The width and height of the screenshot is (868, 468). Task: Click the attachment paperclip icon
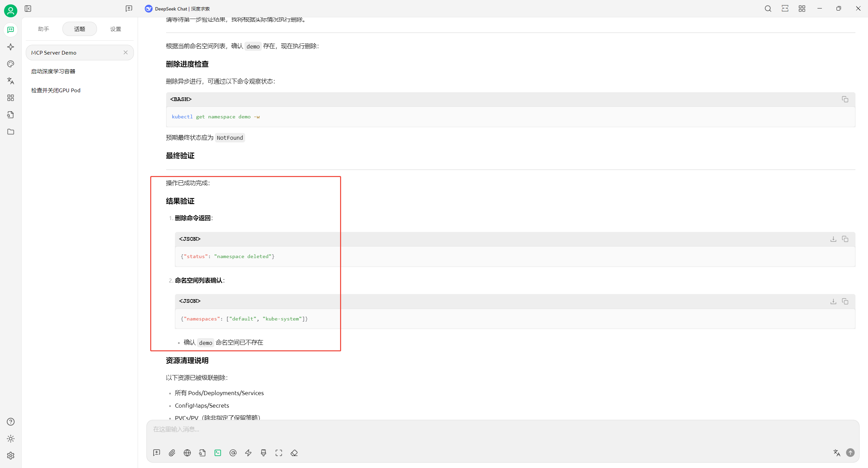tap(172, 453)
